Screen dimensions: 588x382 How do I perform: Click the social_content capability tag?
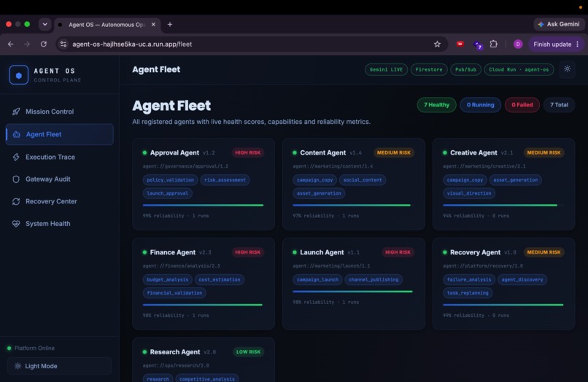(363, 180)
